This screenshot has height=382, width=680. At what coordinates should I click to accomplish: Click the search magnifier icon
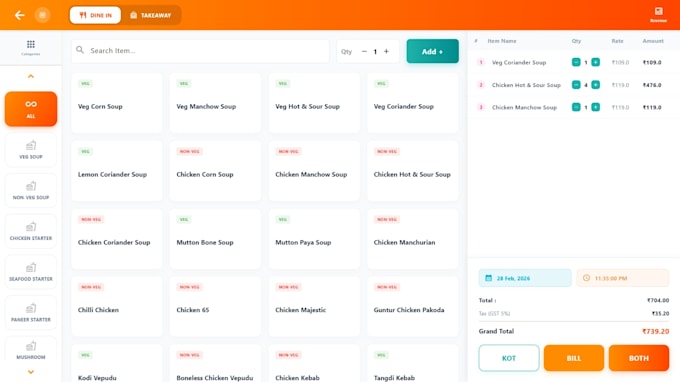click(80, 50)
